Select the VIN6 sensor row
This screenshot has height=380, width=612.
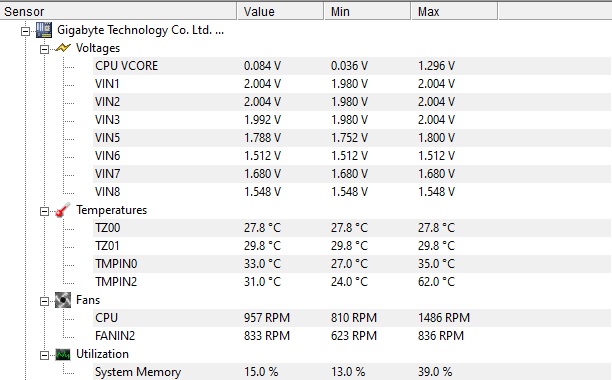click(x=352, y=156)
